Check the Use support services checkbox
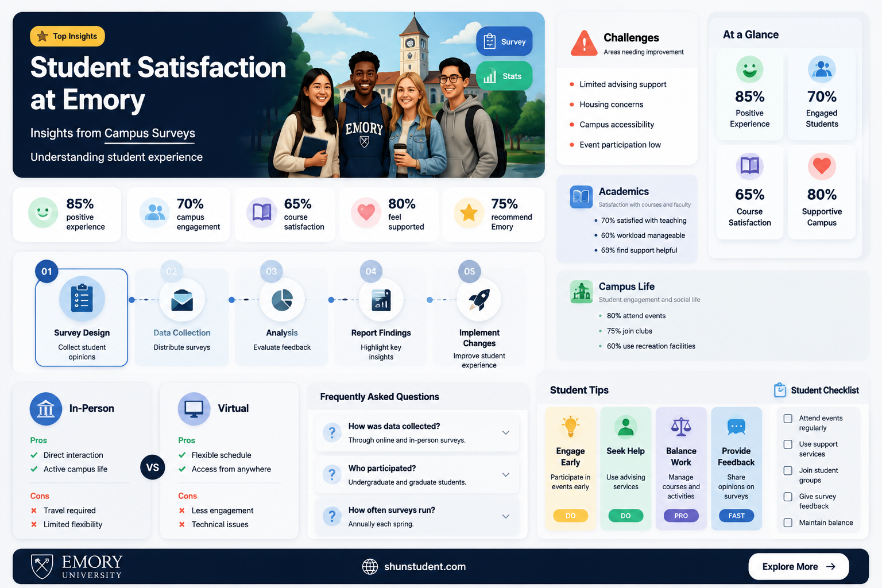Viewport: 882px width, 588px height. (x=788, y=444)
